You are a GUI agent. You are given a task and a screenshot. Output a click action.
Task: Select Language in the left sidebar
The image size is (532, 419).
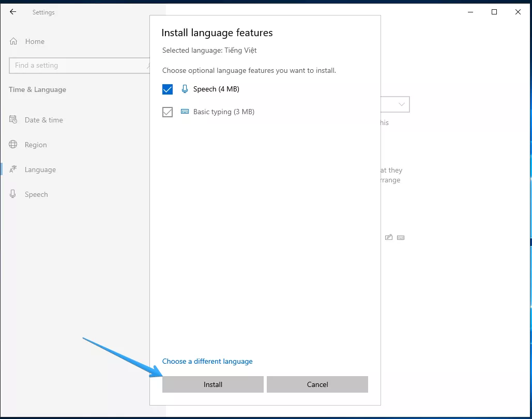click(x=40, y=169)
